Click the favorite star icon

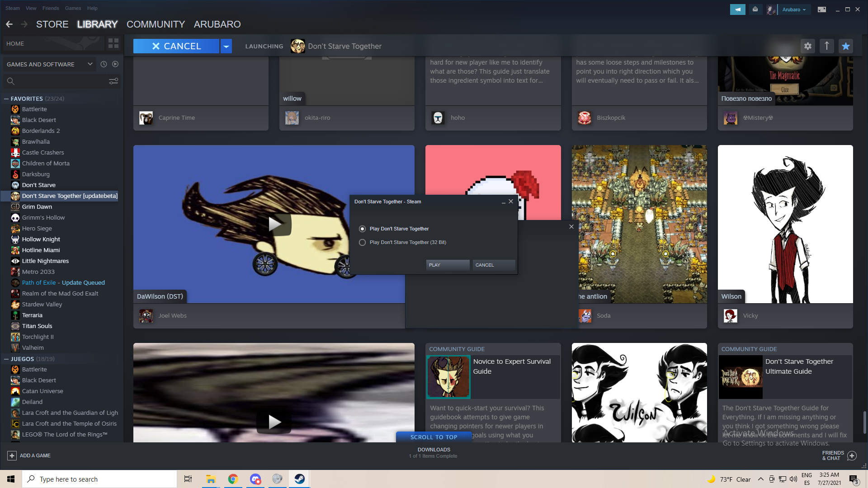click(845, 46)
